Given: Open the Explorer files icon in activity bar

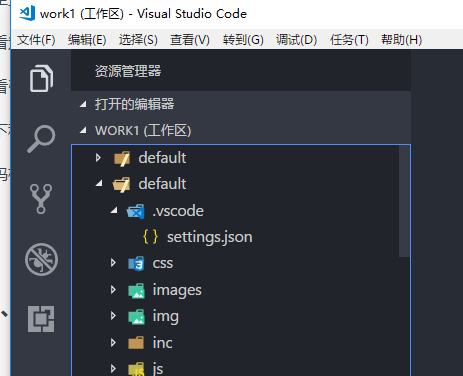Looking at the screenshot, I should [41, 79].
